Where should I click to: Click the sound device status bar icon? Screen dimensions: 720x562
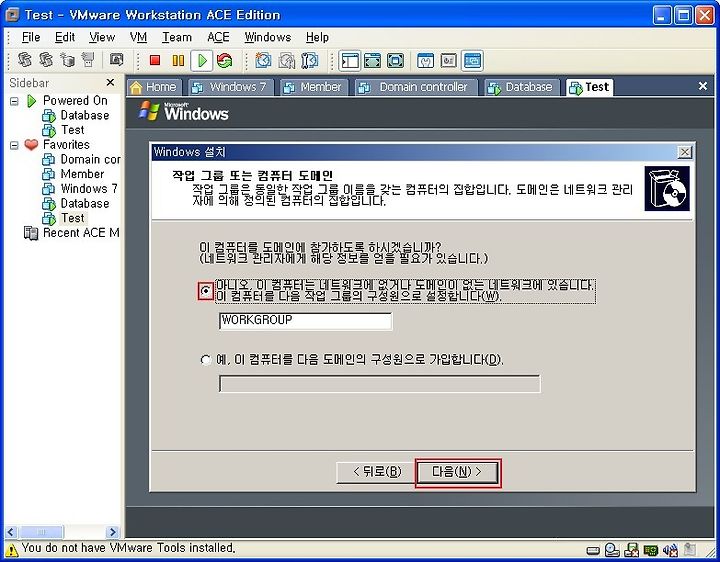pyautogui.click(x=670, y=550)
